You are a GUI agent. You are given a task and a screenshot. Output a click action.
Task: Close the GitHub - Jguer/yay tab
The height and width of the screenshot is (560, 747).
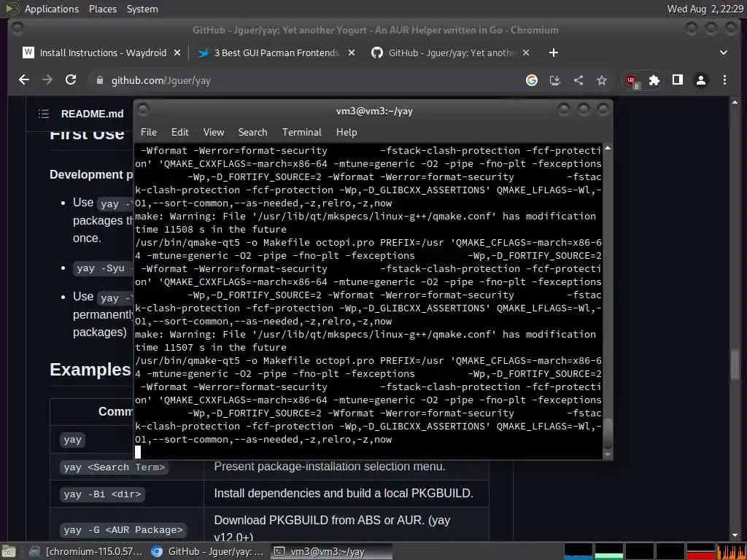(x=526, y=52)
